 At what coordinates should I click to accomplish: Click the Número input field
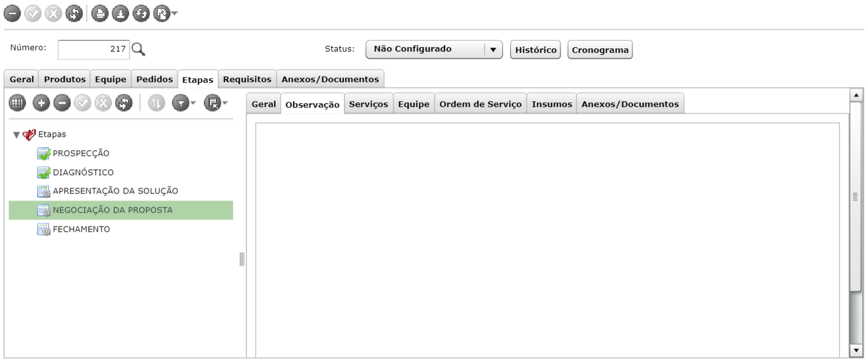(94, 49)
